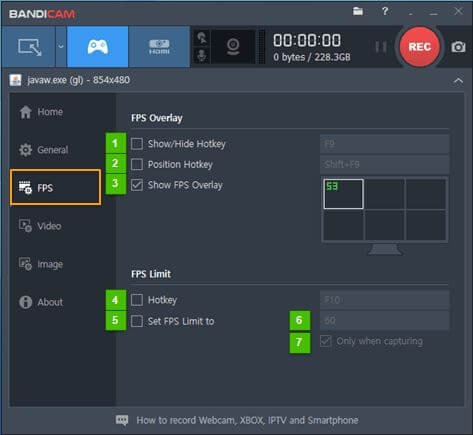This screenshot has width=473, height=435.
Task: Select bottom-right FPS overlay position
Action: (x=426, y=225)
